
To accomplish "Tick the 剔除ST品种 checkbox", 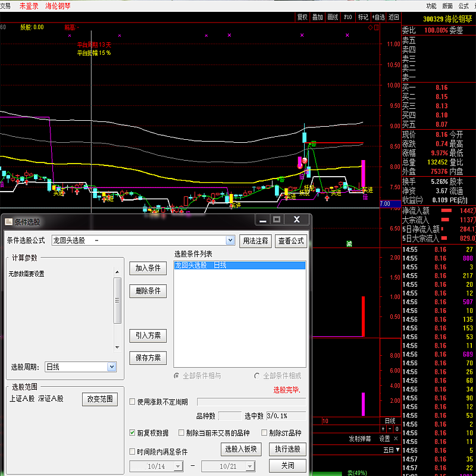I will point(264,433).
